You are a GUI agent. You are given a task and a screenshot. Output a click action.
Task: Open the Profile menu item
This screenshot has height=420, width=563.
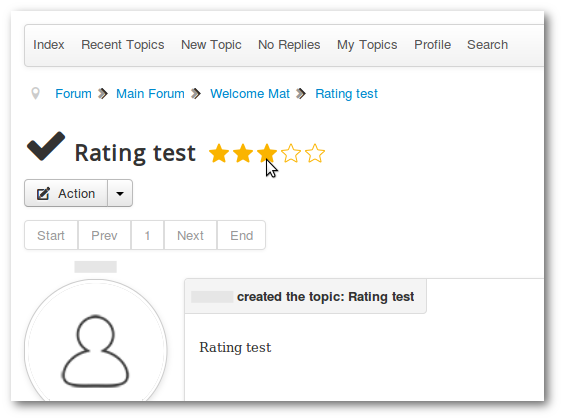coord(432,45)
